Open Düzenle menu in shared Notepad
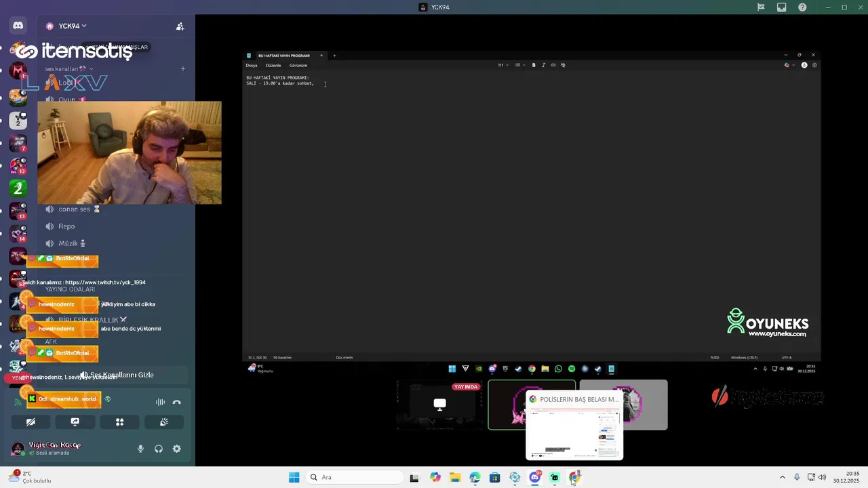This screenshot has width=868, height=488. (273, 66)
